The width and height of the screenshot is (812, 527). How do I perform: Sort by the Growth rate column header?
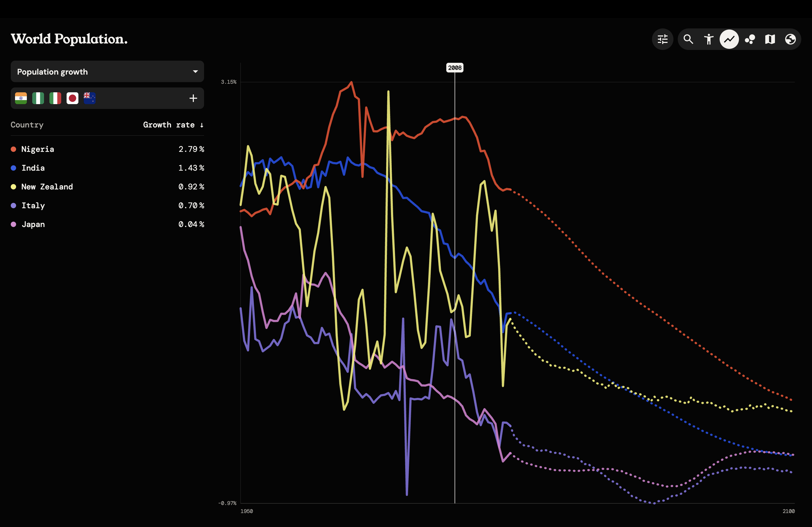tap(173, 125)
